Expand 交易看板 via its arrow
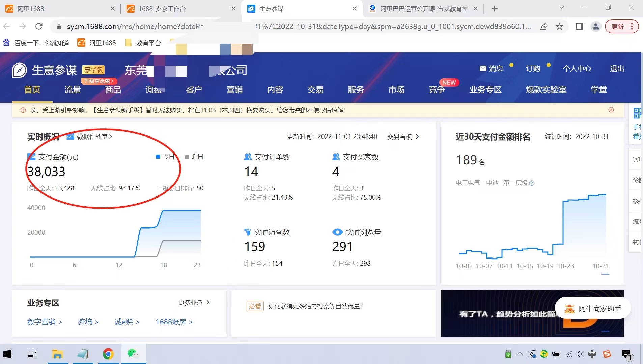Screen dimensions: 643x364 (417, 137)
